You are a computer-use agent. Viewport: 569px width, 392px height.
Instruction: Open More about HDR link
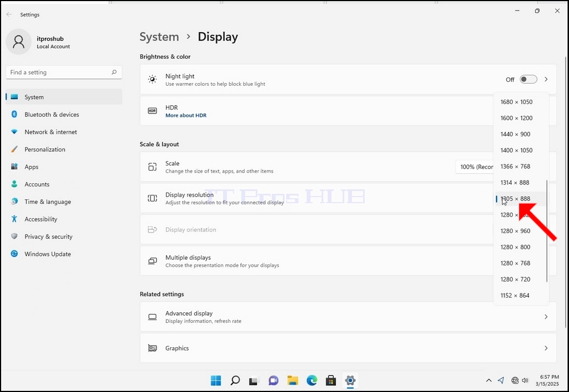[x=186, y=115]
